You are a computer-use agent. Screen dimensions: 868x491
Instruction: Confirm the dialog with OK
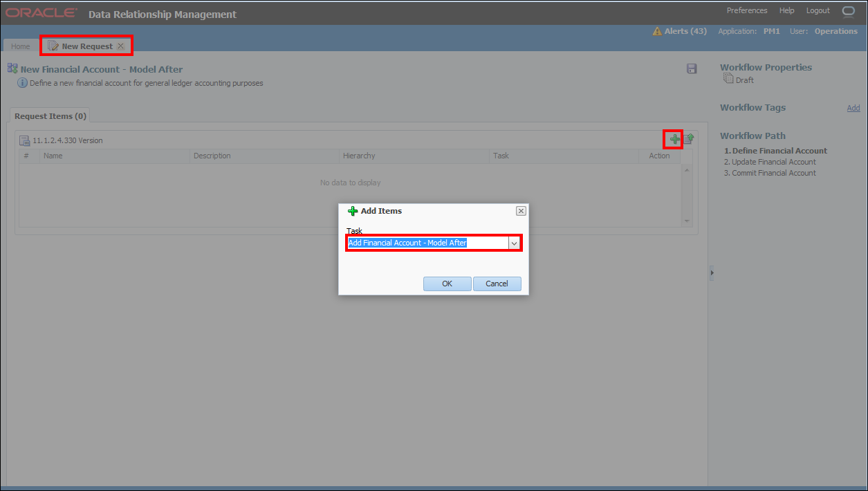[x=447, y=284]
